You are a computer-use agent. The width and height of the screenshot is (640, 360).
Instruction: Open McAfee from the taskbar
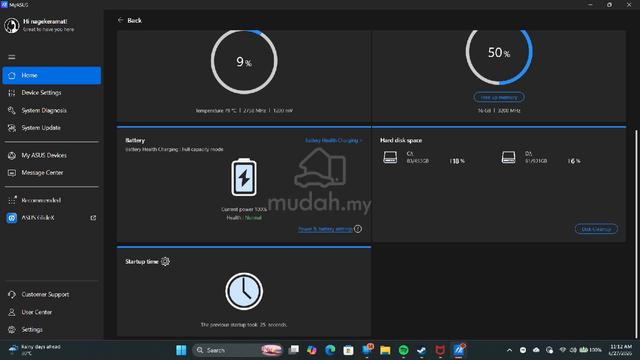440,350
